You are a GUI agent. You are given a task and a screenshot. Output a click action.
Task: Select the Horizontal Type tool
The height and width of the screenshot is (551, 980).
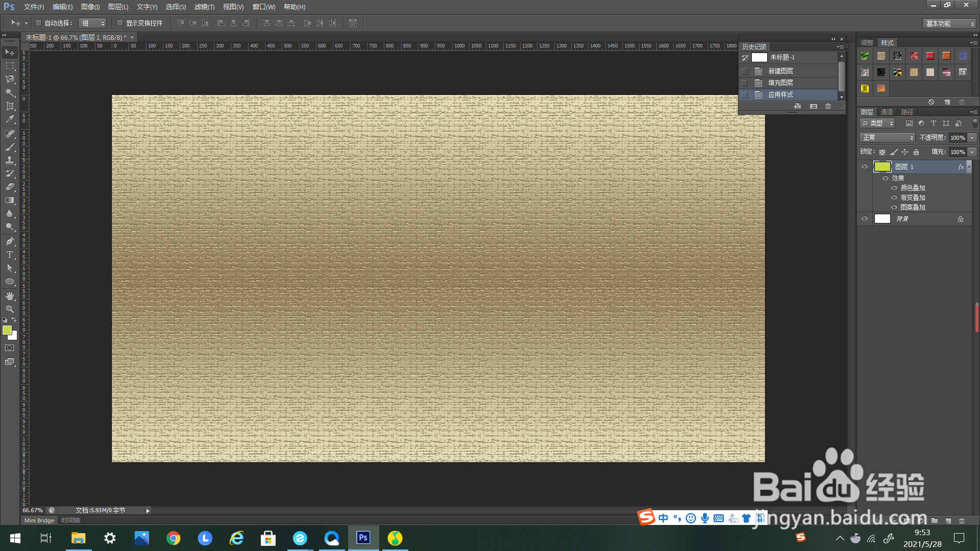click(x=10, y=255)
